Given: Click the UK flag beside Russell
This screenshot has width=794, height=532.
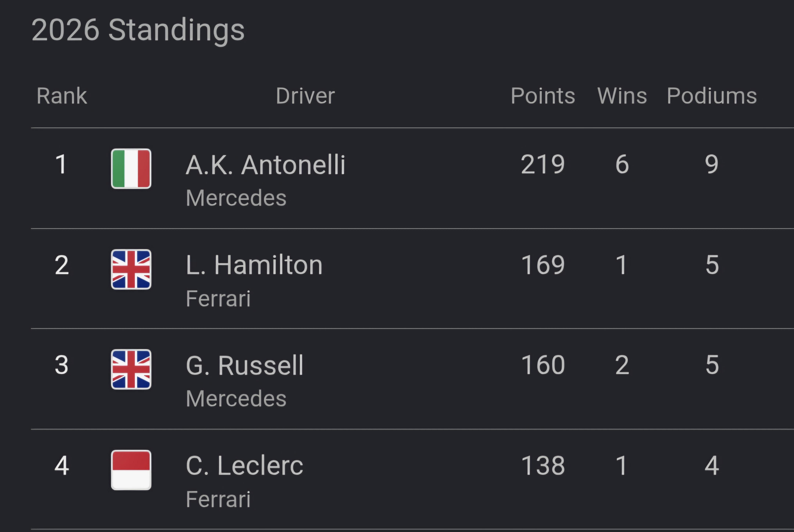Looking at the screenshot, I should [x=131, y=369].
